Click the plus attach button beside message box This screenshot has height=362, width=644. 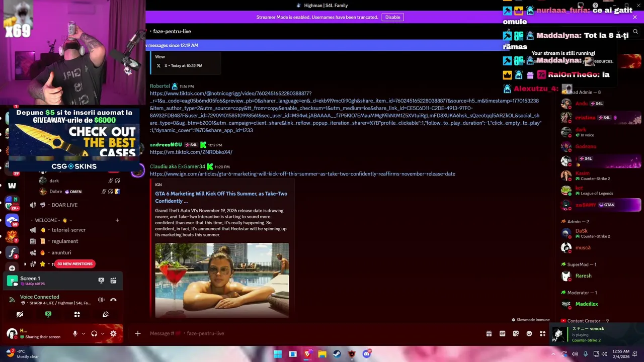[x=137, y=333]
